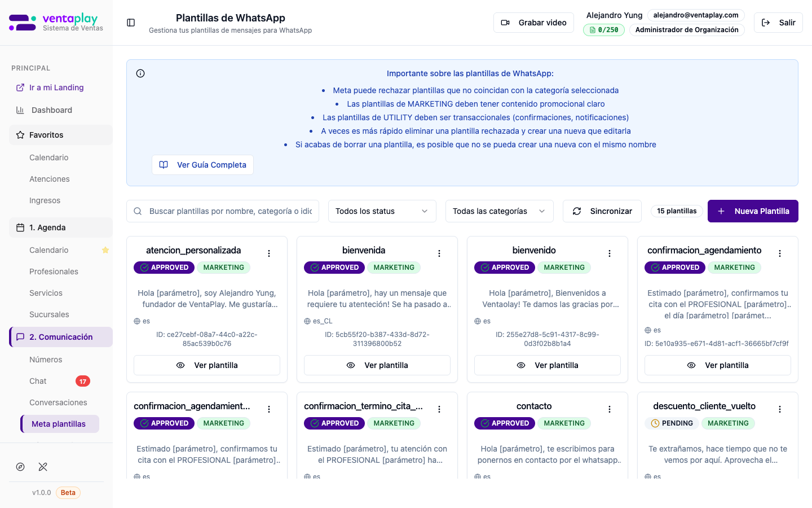Toggle the sidebar collapse icon

pyautogui.click(x=131, y=23)
